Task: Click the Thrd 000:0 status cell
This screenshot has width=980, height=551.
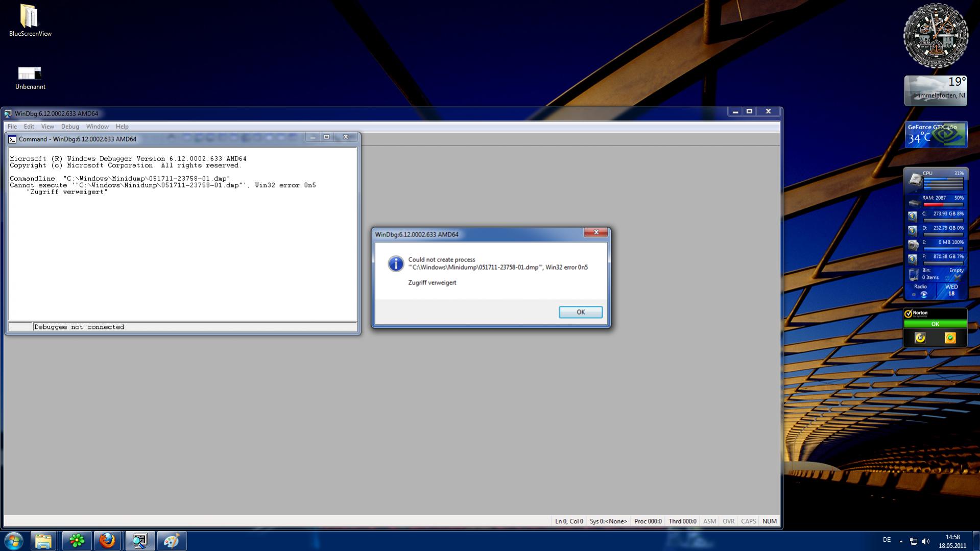Action: point(682,521)
